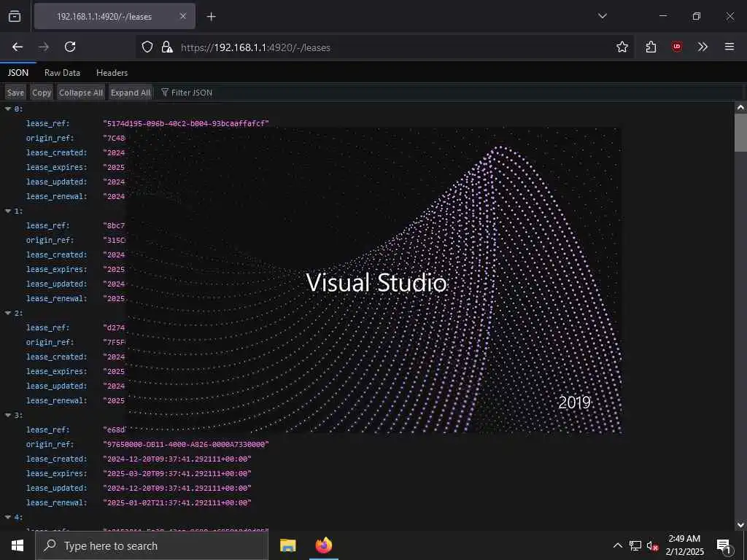The width and height of the screenshot is (747, 560).
Task: Click the scrollbar up arrow
Action: (x=740, y=108)
